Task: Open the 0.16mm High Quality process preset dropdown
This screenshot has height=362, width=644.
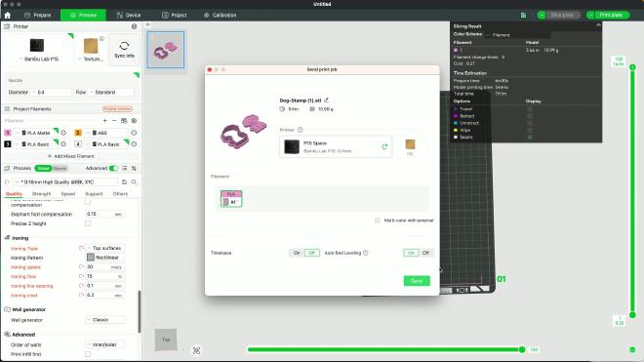Action: click(65, 182)
